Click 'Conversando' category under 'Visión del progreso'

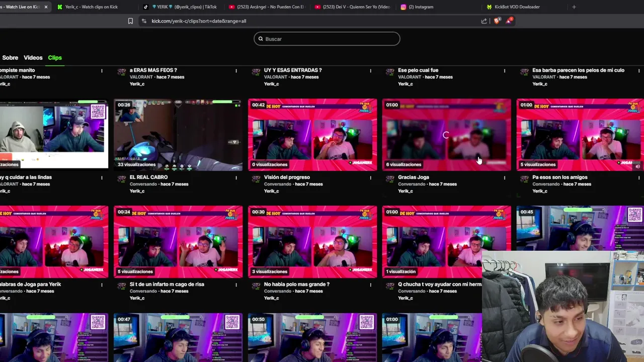pyautogui.click(x=278, y=185)
